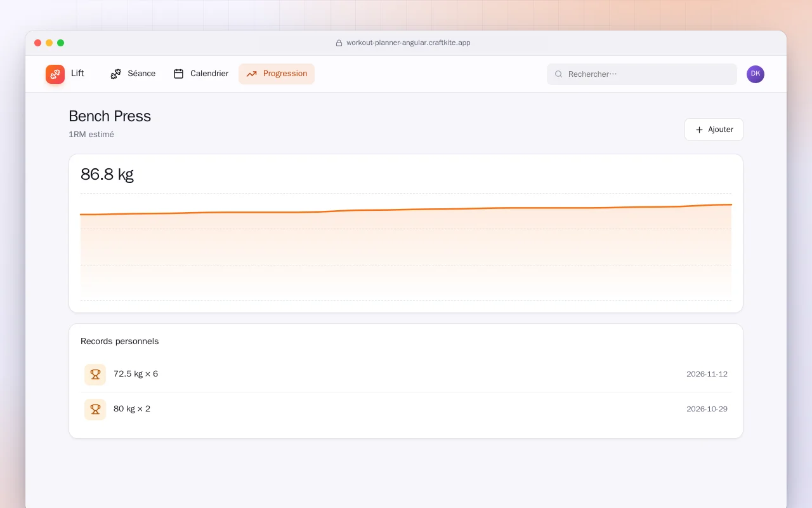
Task: Click the search magnifier icon
Action: (x=559, y=74)
